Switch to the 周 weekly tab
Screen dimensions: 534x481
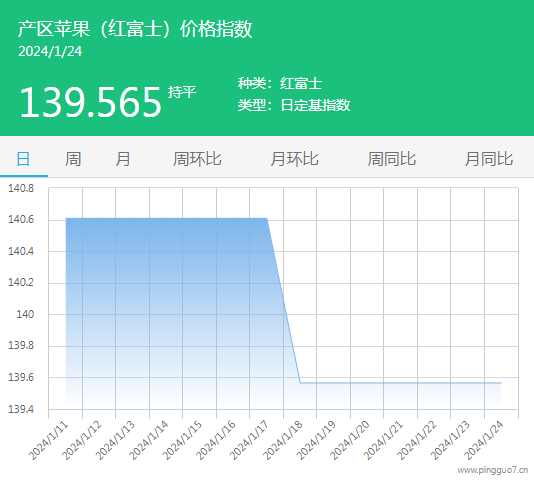point(73,159)
